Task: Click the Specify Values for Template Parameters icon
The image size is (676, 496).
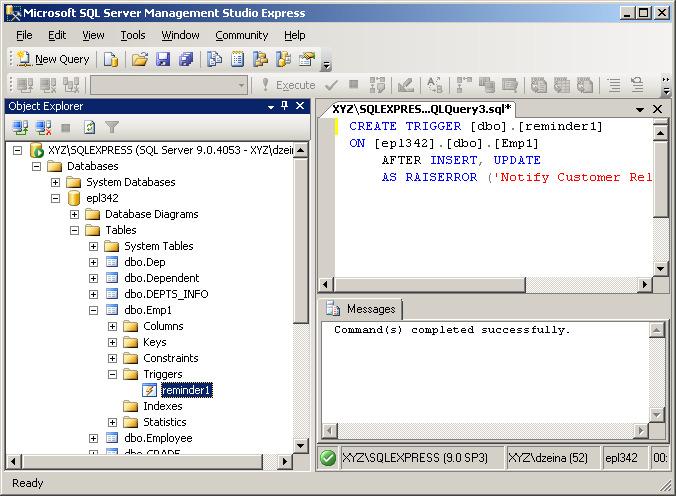Action: click(435, 85)
